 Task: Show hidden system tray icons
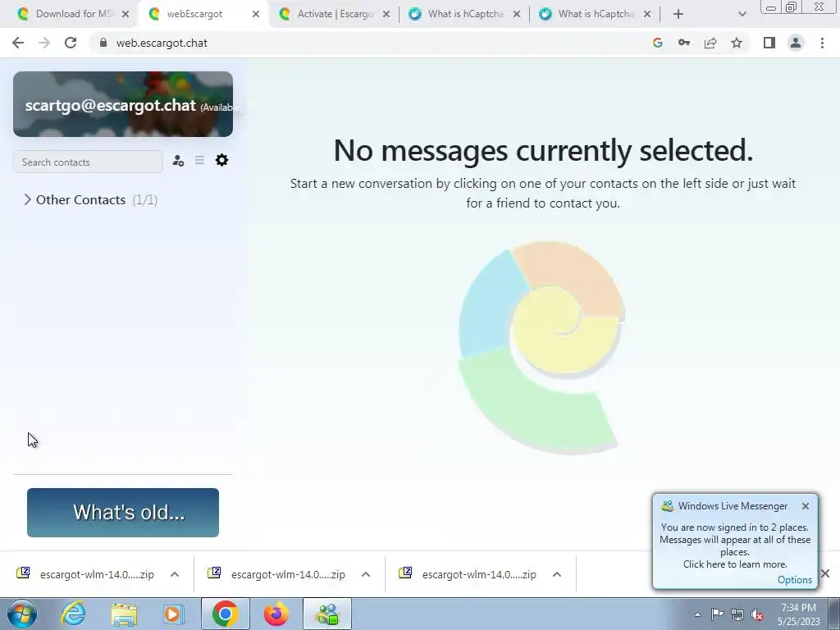697,614
